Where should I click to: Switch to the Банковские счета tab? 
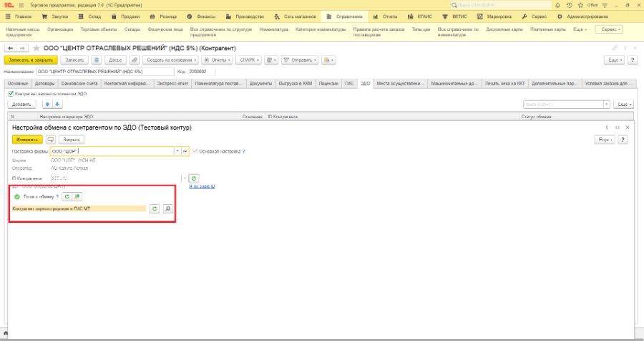[79, 84]
